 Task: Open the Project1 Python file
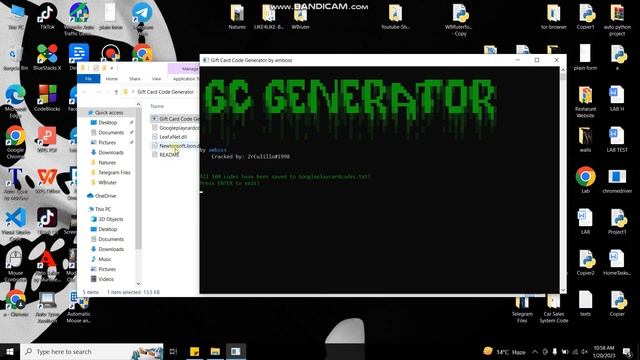click(x=617, y=220)
